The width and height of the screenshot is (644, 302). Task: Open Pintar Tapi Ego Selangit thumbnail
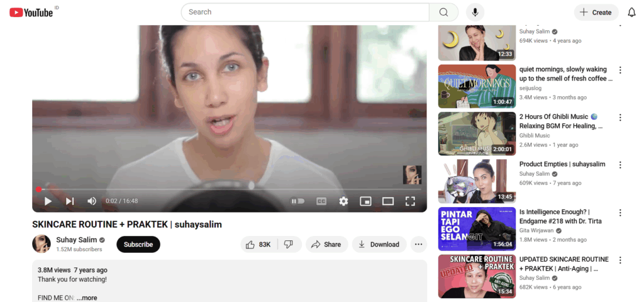477,229
